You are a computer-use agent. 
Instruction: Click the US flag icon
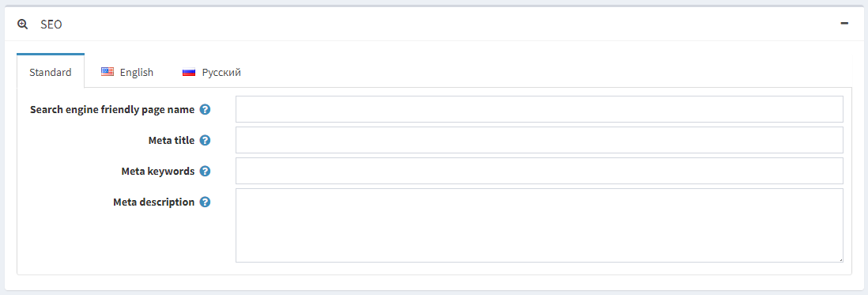click(x=108, y=72)
